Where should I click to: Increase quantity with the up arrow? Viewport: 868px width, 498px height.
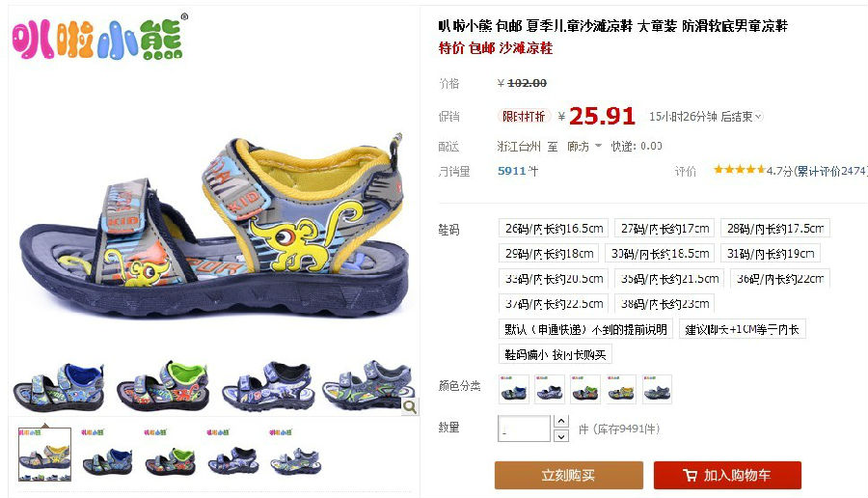pyautogui.click(x=560, y=421)
